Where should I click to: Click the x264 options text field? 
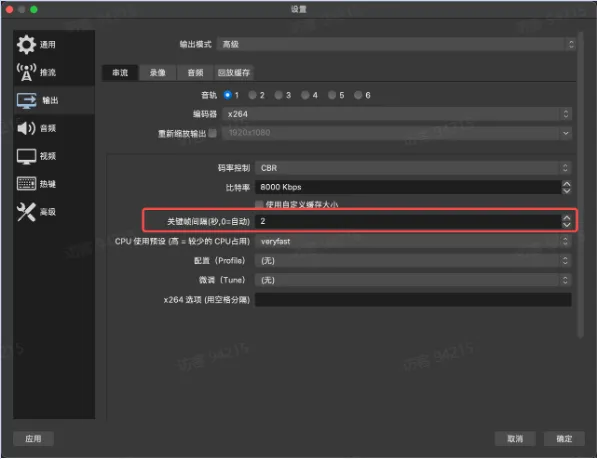413,300
